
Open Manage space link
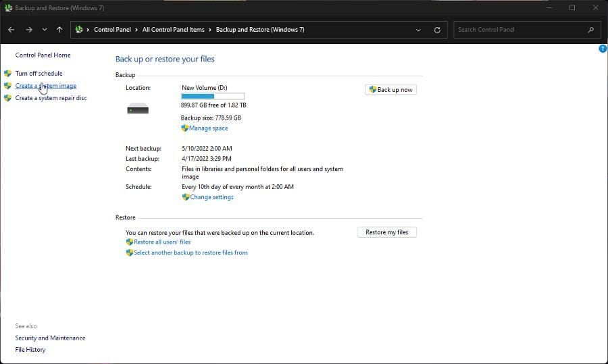click(x=209, y=128)
